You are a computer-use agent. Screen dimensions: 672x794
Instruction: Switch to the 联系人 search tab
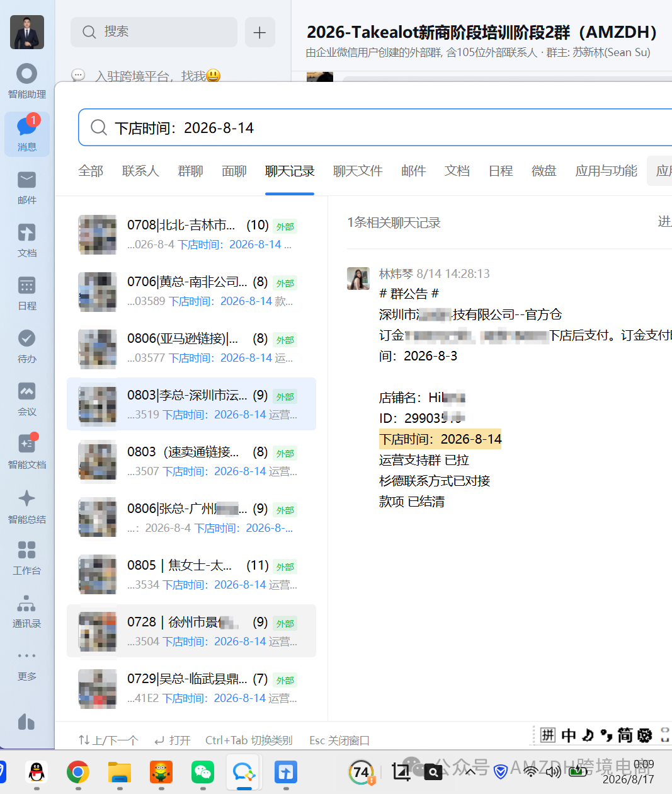140,171
